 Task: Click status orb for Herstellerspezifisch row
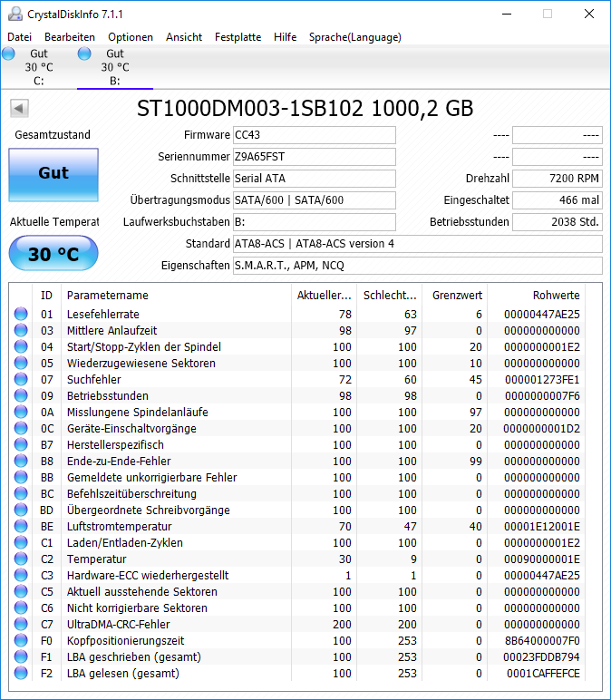click(x=21, y=444)
